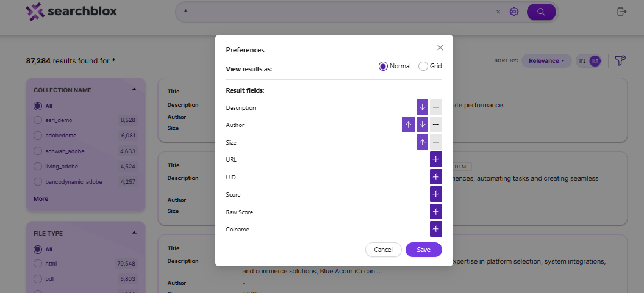This screenshot has width=644, height=293.
Task: Select All under File Type
Action: [38, 250]
